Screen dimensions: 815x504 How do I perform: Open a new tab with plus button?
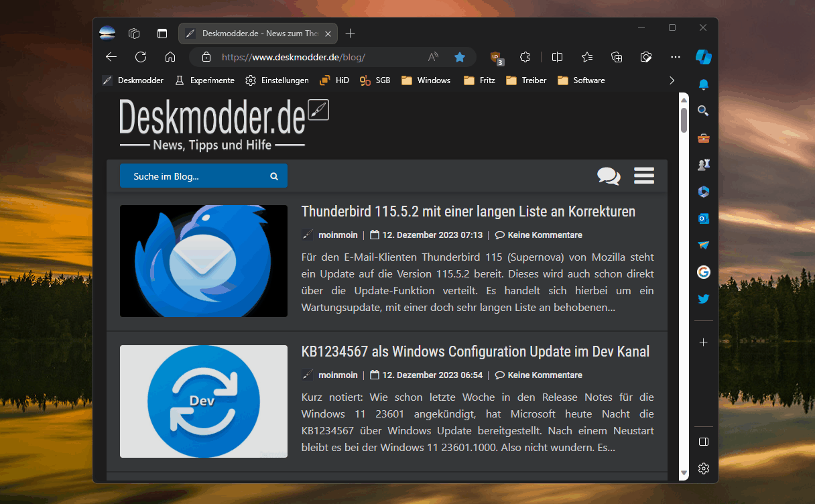click(350, 34)
